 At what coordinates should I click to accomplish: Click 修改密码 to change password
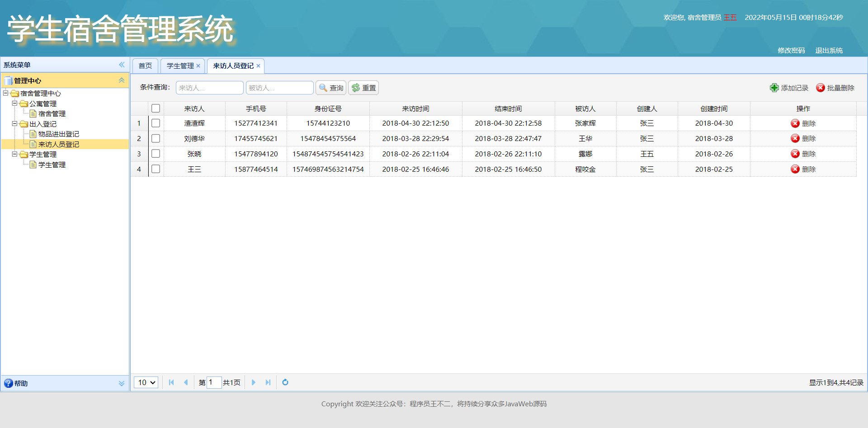(791, 50)
